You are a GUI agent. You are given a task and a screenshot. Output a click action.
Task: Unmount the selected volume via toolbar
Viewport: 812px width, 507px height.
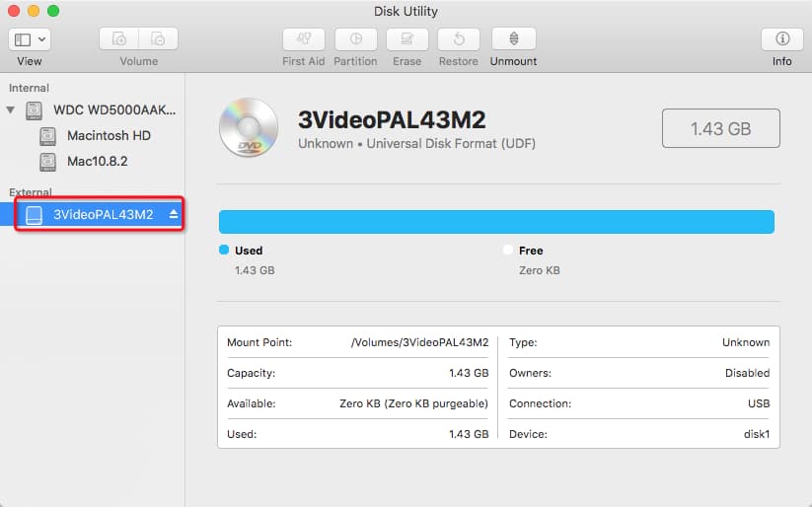click(x=513, y=39)
